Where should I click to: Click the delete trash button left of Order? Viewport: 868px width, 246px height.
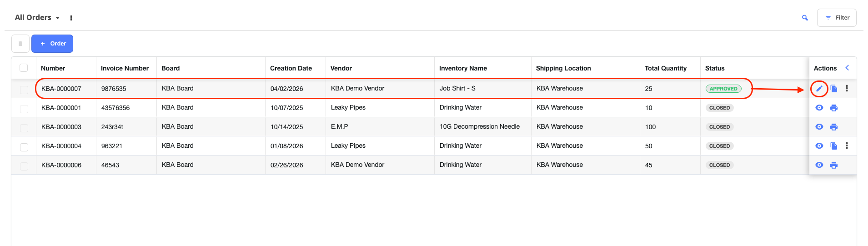pyautogui.click(x=20, y=44)
